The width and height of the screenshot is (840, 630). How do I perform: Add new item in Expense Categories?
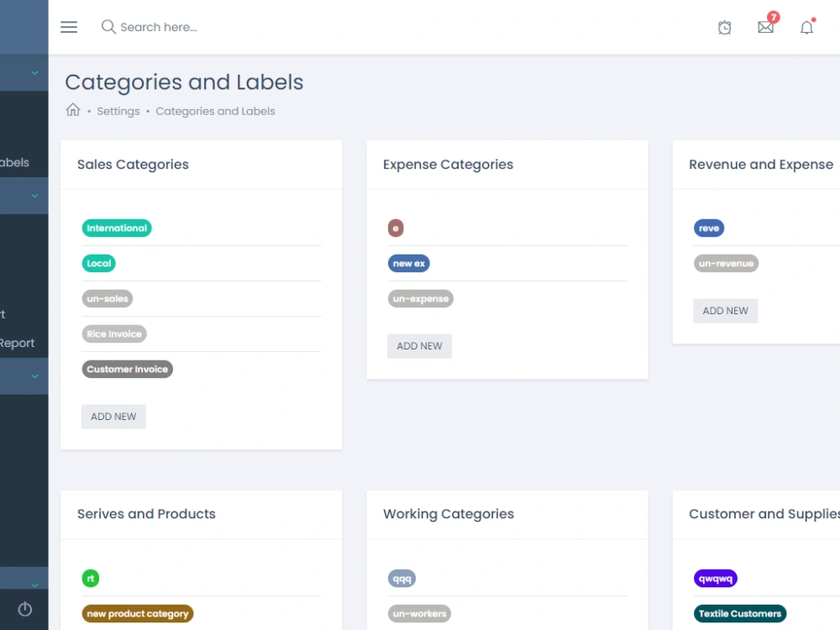point(419,346)
